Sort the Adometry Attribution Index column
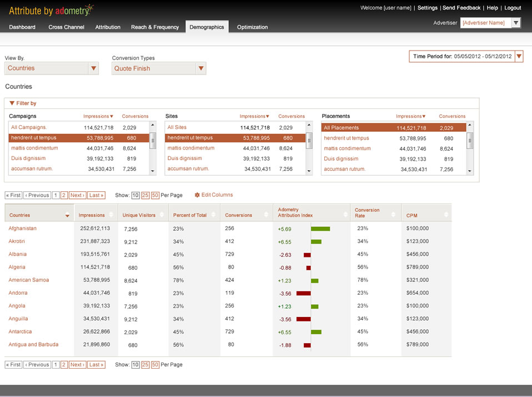Viewport: 532px width, 397px height. 345,215
